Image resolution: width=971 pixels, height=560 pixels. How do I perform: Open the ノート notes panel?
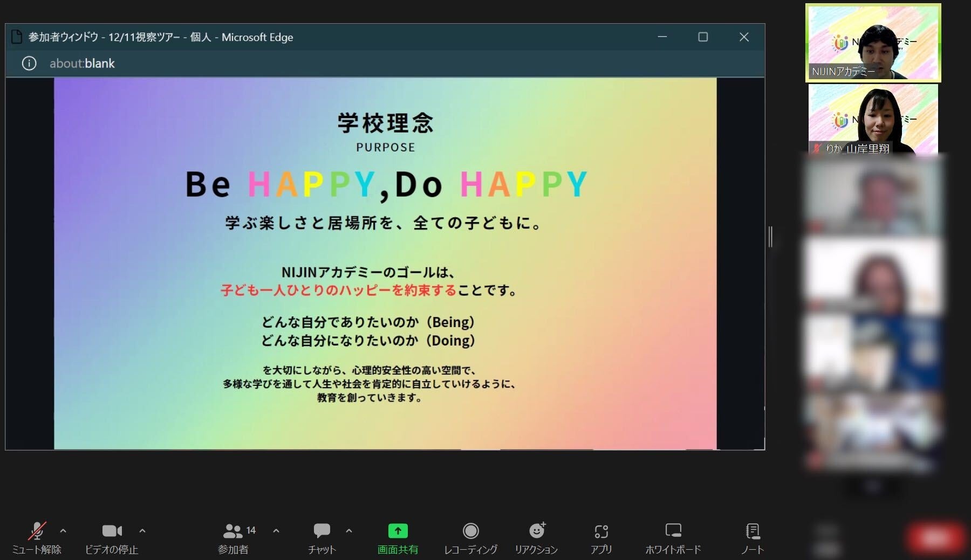[x=753, y=538]
